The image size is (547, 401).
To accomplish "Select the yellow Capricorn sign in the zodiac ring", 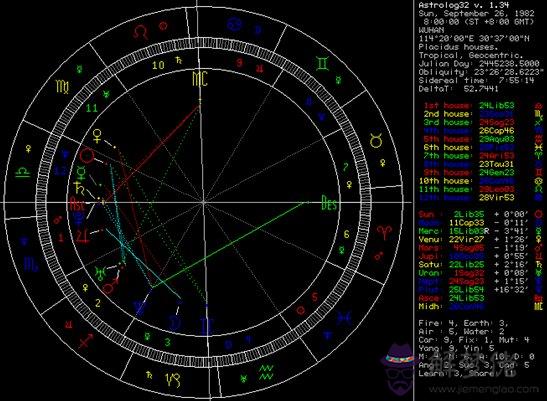I will pyautogui.click(x=173, y=379).
